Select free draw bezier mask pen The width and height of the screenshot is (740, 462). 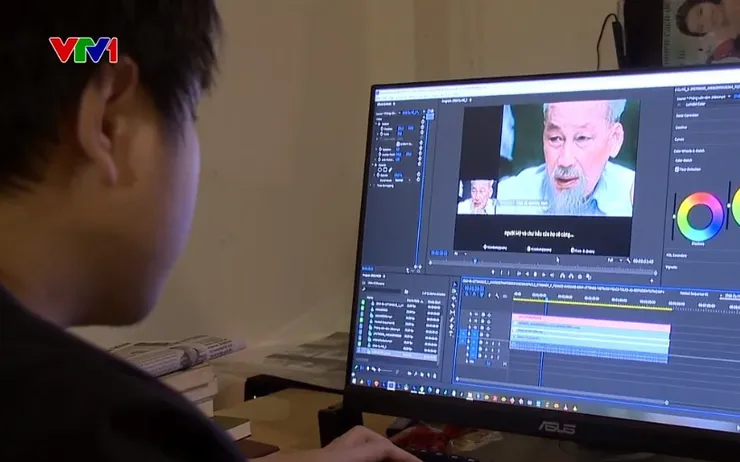[x=390, y=170]
